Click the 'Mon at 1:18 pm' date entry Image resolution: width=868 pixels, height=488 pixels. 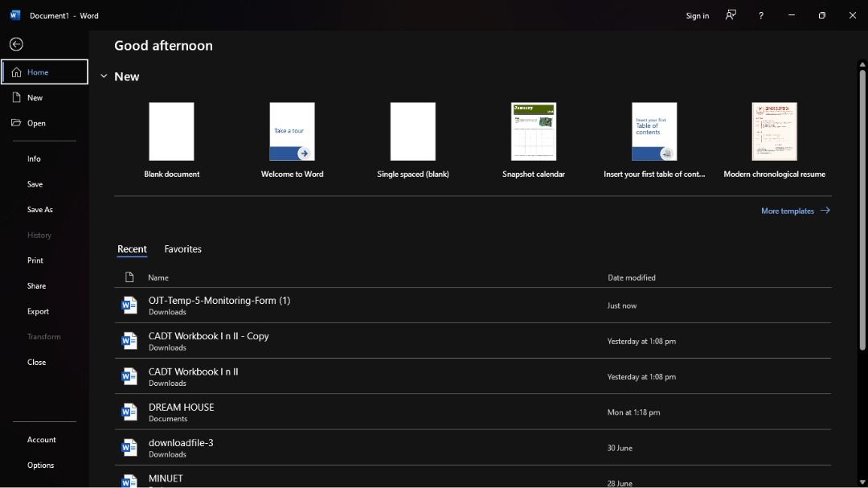pyautogui.click(x=633, y=412)
